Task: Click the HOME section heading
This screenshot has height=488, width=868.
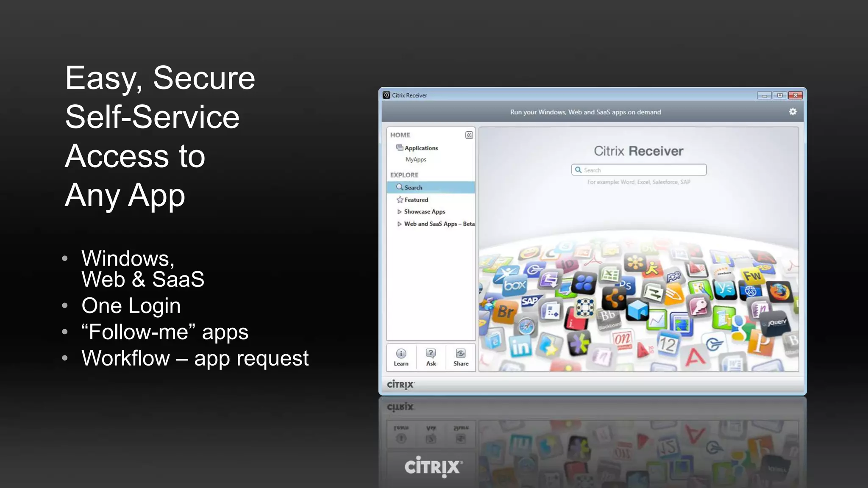Action: [x=400, y=135]
